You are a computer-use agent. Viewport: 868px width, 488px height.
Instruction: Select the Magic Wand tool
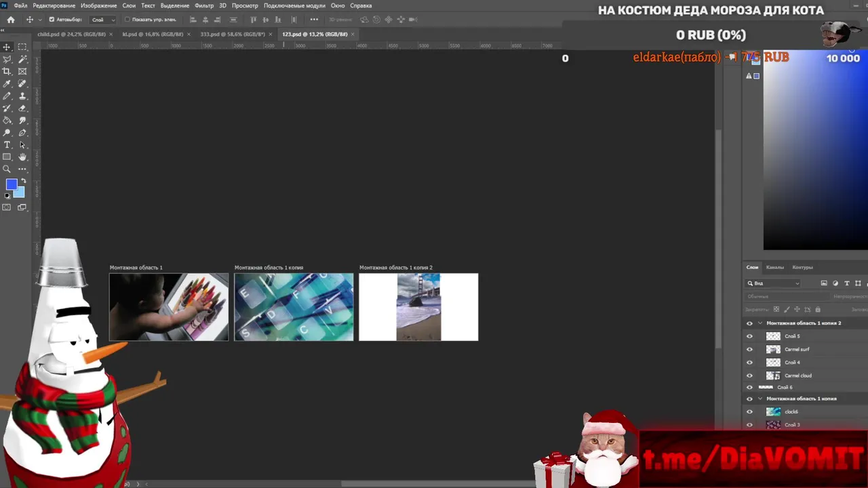coord(22,59)
